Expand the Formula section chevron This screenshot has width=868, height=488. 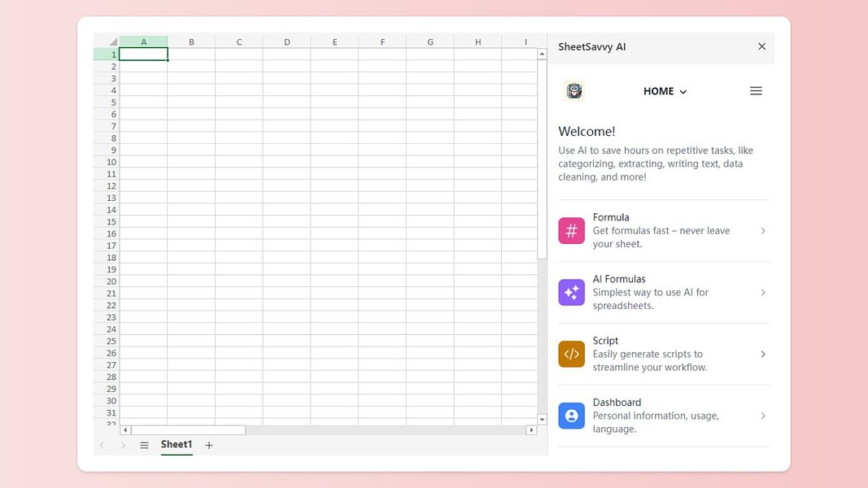(762, 230)
